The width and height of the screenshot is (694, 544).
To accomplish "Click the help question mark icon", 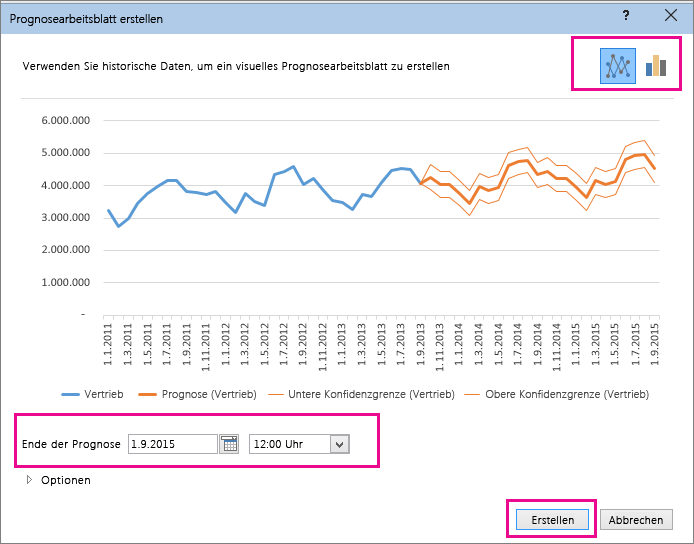I will point(626,15).
